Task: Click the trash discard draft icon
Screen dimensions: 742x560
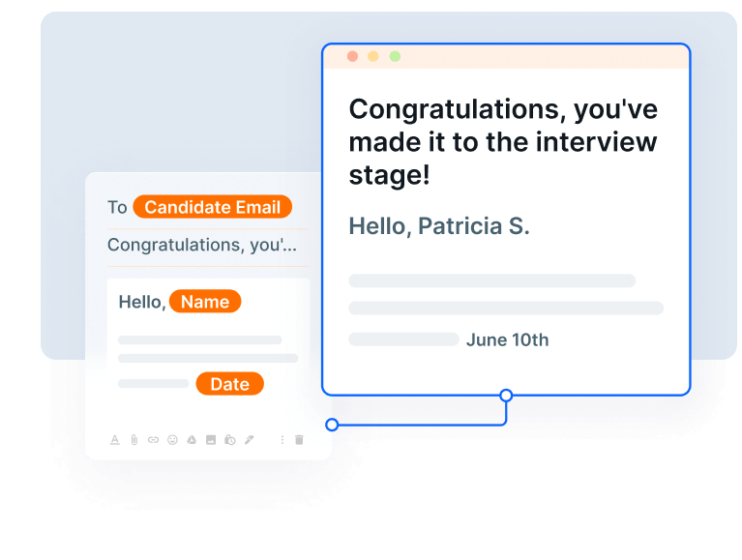Action: click(299, 439)
